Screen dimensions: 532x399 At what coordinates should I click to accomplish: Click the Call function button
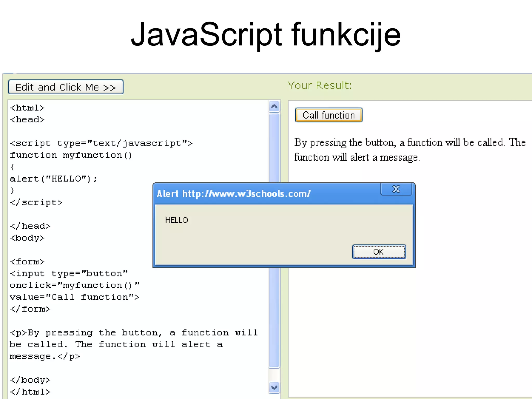329,115
